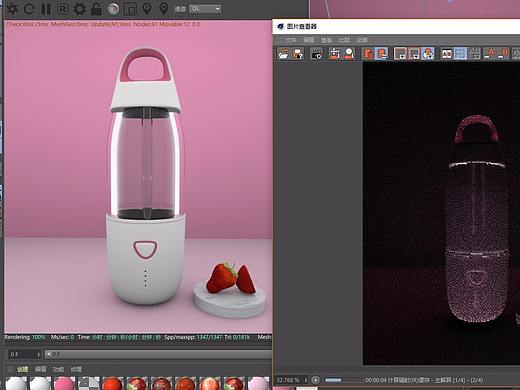The height and width of the screenshot is (390, 520).
Task: Click the orange layer icon in Picture Viewer toolbar
Action: (x=368, y=54)
